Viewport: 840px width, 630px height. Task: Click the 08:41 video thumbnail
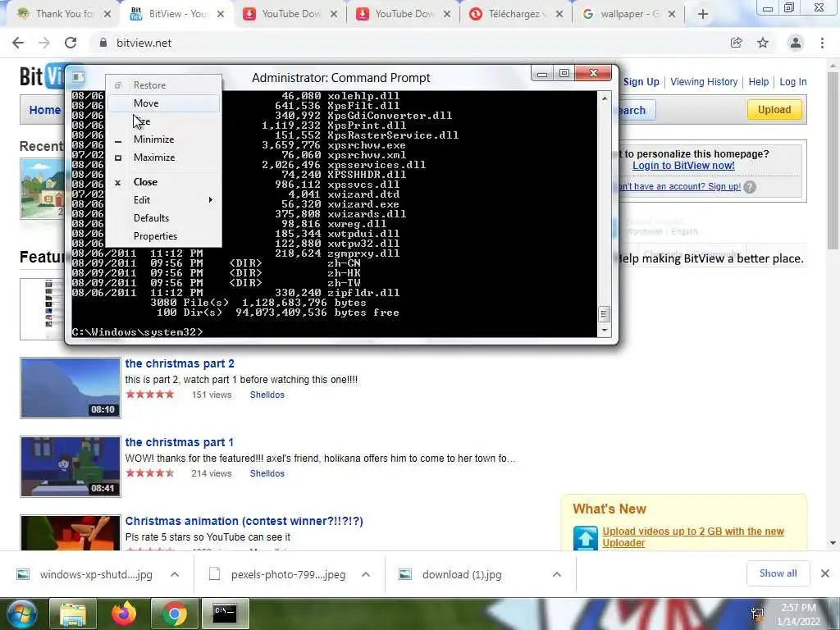[71, 467]
